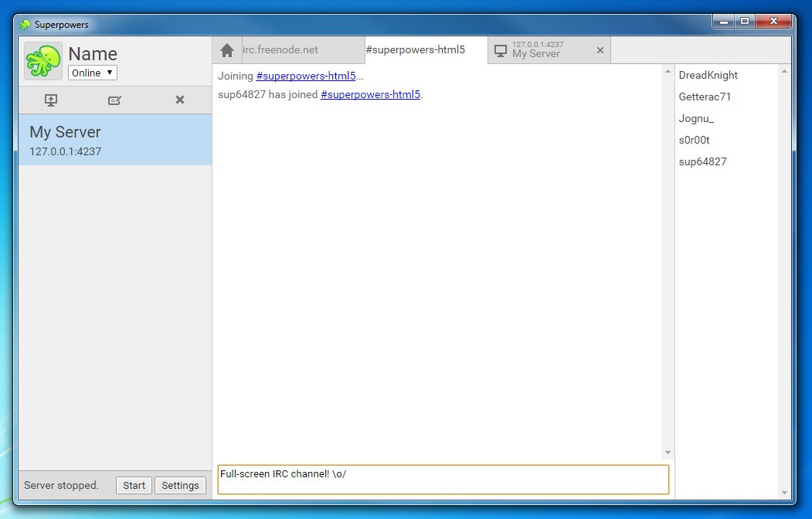Click chat scrollbar up arrow
This screenshot has height=519, width=812.
tap(668, 71)
